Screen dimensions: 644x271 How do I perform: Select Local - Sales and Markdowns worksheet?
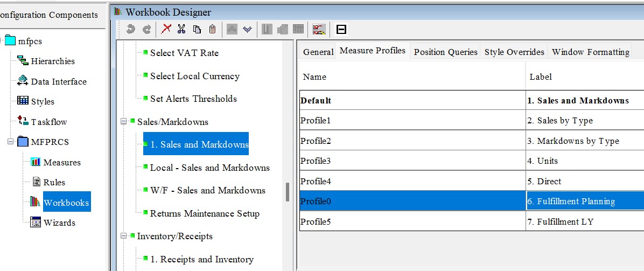coord(210,168)
